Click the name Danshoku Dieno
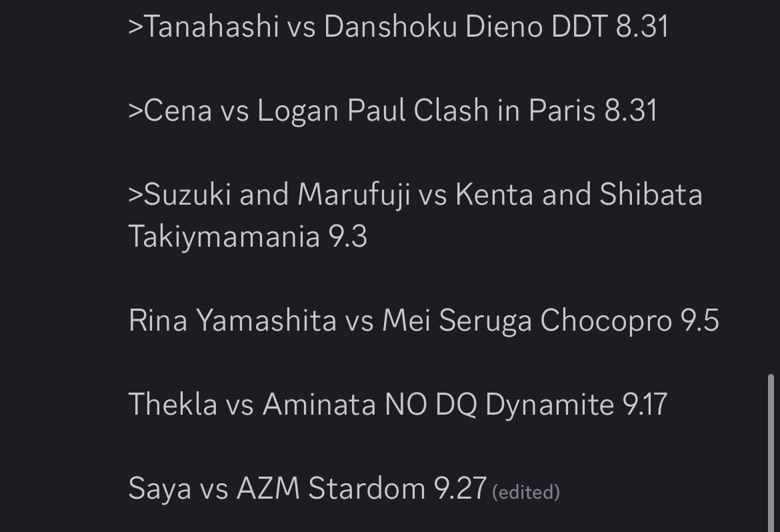 pos(433,27)
